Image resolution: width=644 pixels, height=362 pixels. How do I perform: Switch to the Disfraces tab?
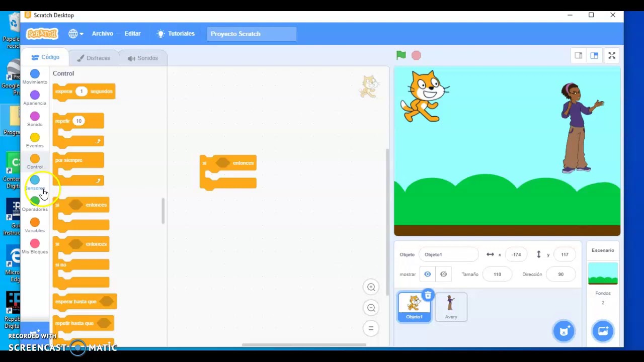tap(94, 58)
